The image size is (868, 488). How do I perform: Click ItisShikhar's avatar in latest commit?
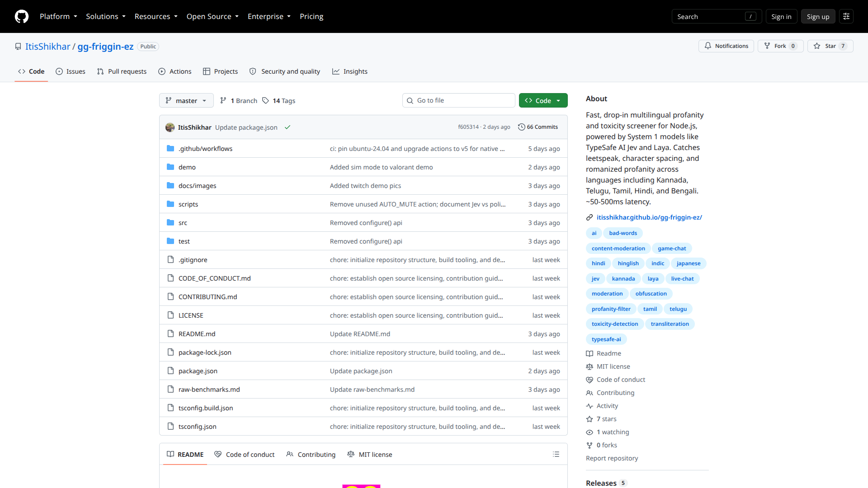click(170, 127)
